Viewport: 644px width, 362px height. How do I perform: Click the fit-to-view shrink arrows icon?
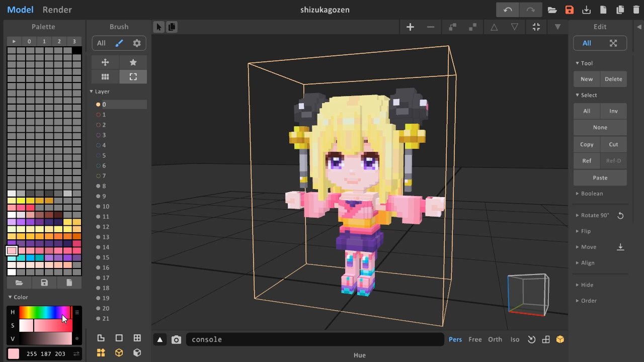pyautogui.click(x=536, y=27)
